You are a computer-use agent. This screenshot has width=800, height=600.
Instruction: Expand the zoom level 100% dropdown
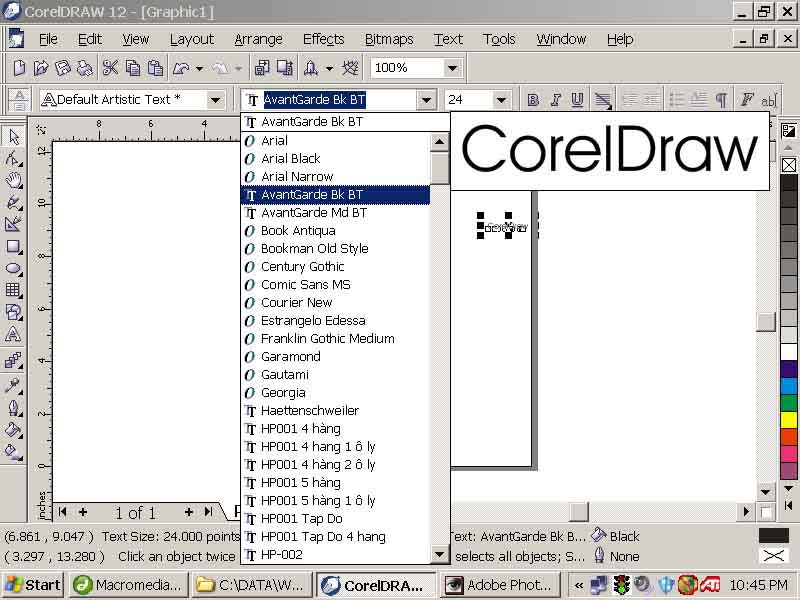[x=452, y=68]
